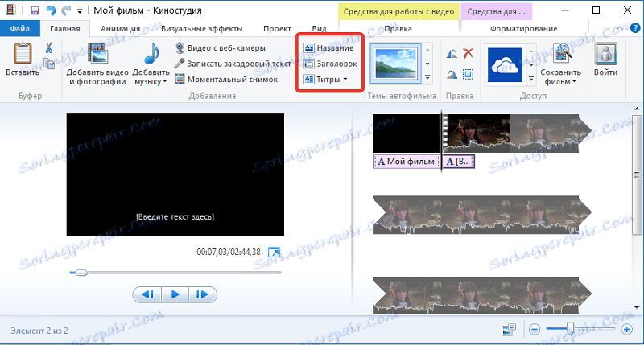644x345 pixels.
Task: Click Next frame playback button
Action: coord(203,294)
